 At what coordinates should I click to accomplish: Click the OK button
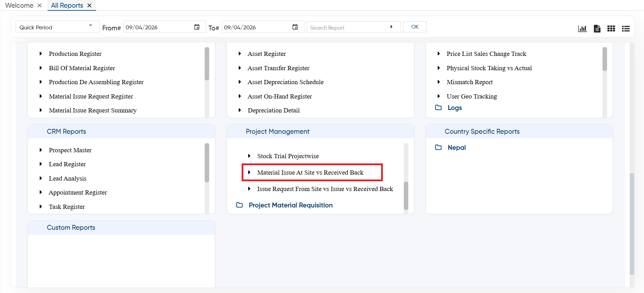click(x=415, y=27)
